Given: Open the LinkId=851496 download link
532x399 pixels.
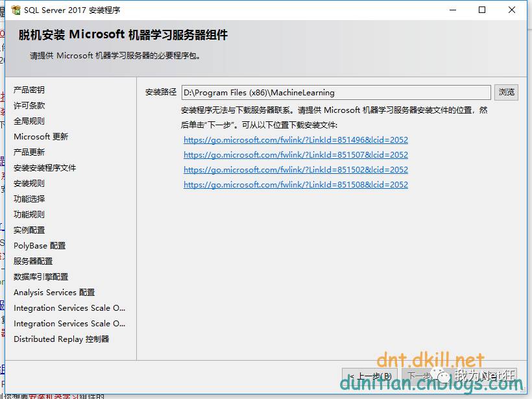Looking at the screenshot, I should coord(295,139).
